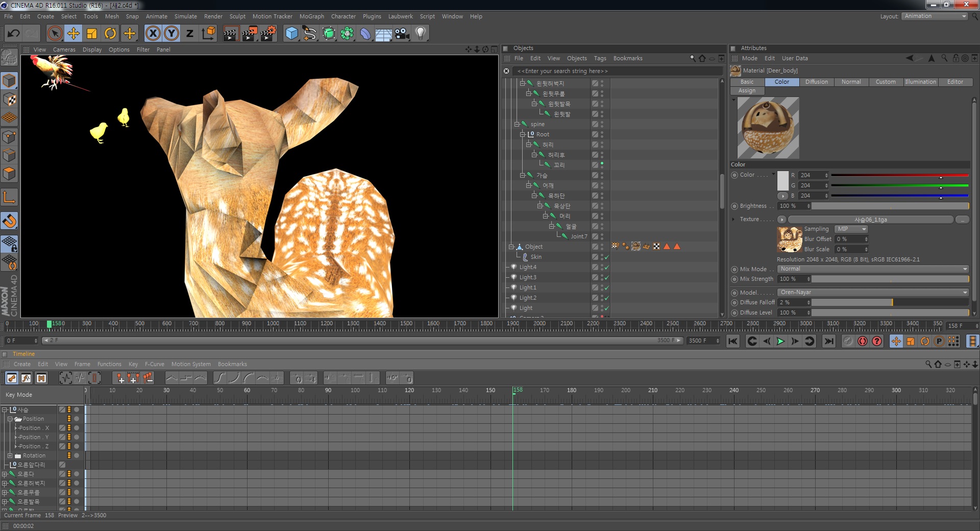Click the light bulb Light icon
Viewport: 980px width, 531px height.
point(421,34)
